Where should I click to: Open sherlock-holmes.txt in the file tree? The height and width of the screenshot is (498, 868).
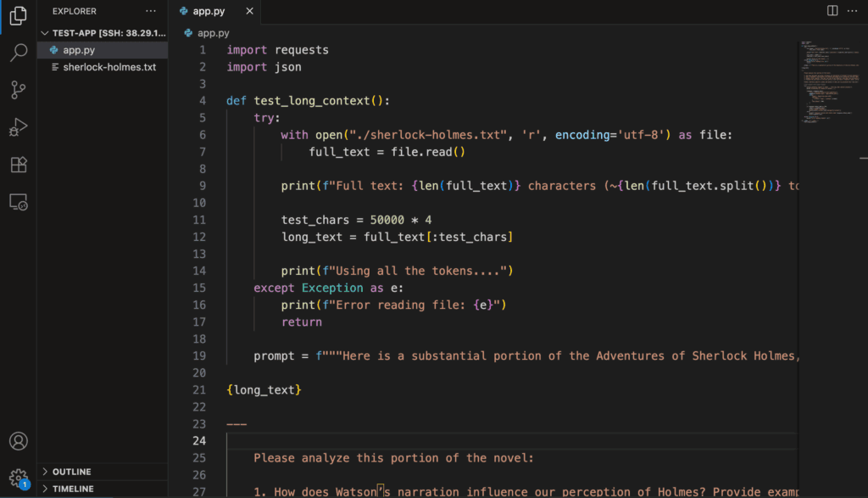point(109,67)
